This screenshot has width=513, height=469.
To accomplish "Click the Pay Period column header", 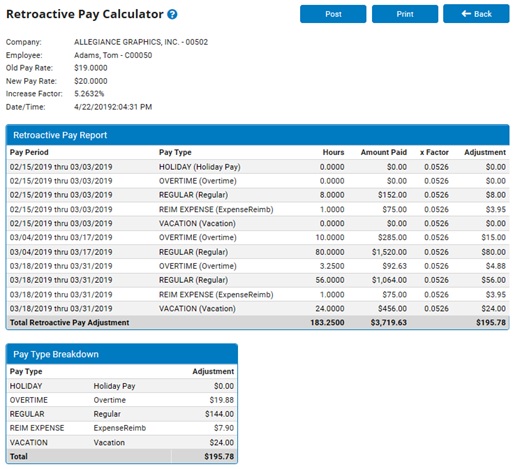I will pos(29,152).
